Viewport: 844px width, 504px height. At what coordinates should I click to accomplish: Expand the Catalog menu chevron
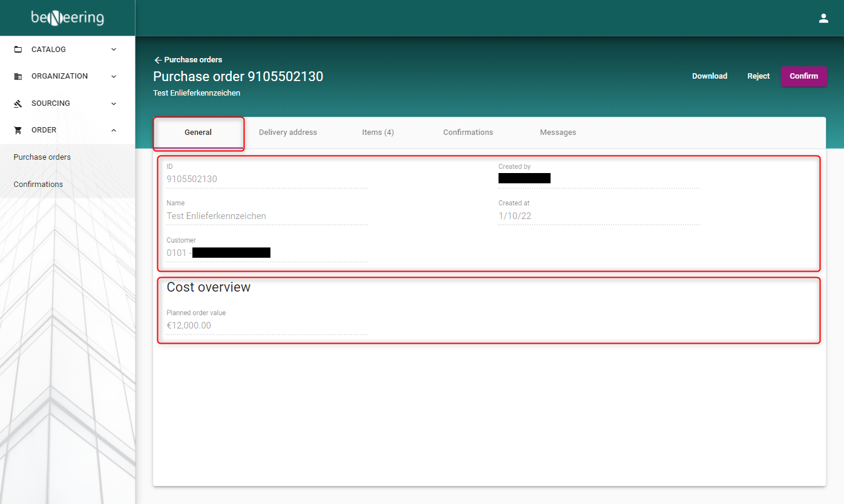[114, 50]
